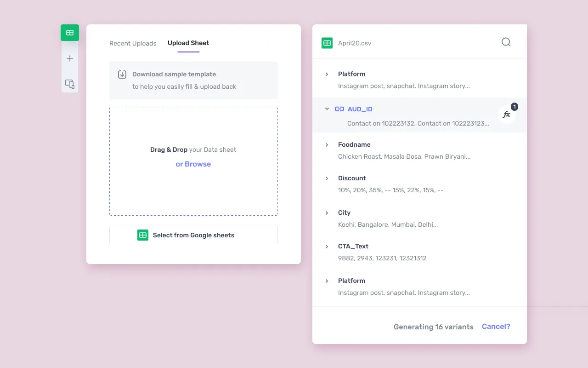The height and width of the screenshot is (368, 588).
Task: Click the fx formula icon on AUD_ID
Action: [x=506, y=115]
